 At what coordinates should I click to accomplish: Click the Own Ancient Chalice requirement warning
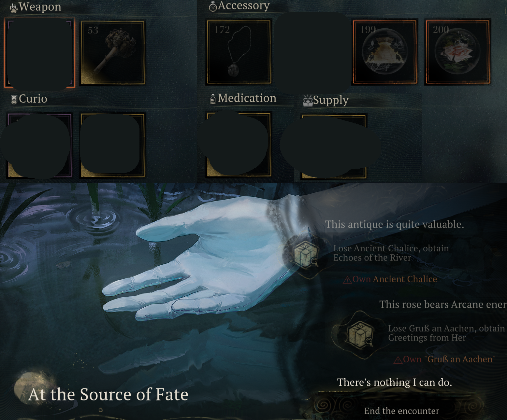390,279
